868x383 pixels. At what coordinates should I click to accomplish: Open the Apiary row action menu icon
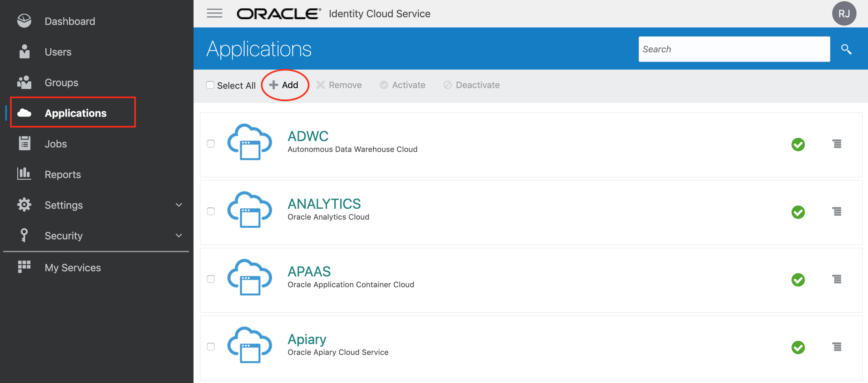837,347
